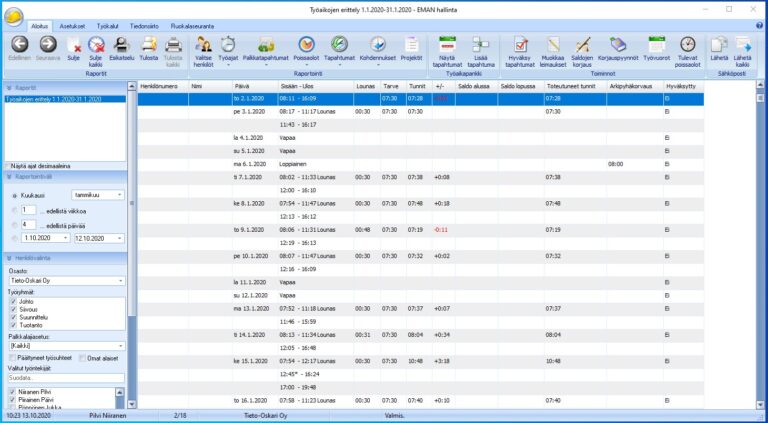Enable the Omat alaiset checkbox
This screenshot has width=768, height=423.
coord(80,358)
